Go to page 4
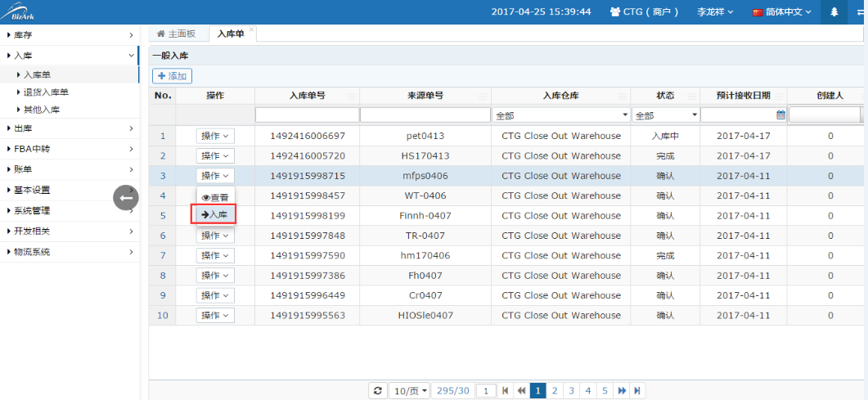Screen dimensions: 868x400 click(x=588, y=391)
